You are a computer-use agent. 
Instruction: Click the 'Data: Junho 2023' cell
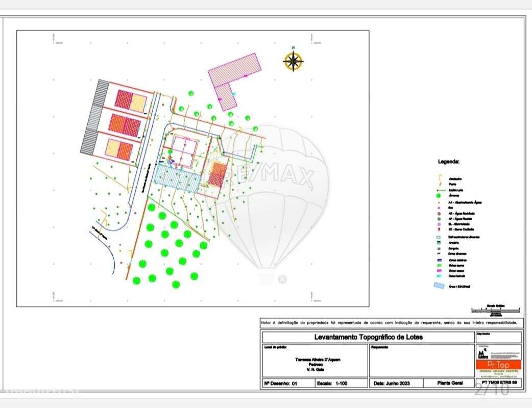click(x=396, y=383)
